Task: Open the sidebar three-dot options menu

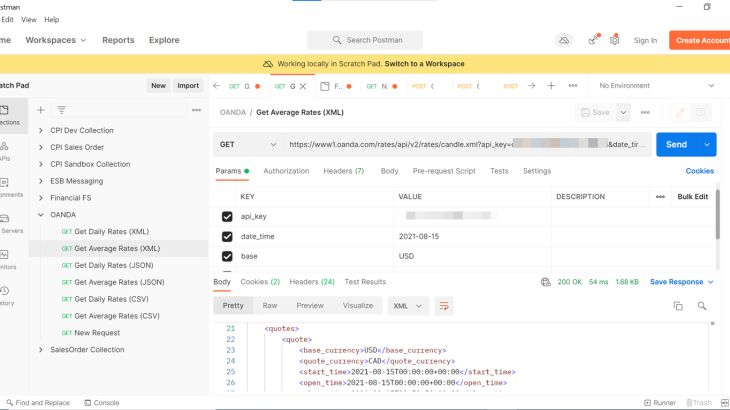Action: [x=196, y=110]
